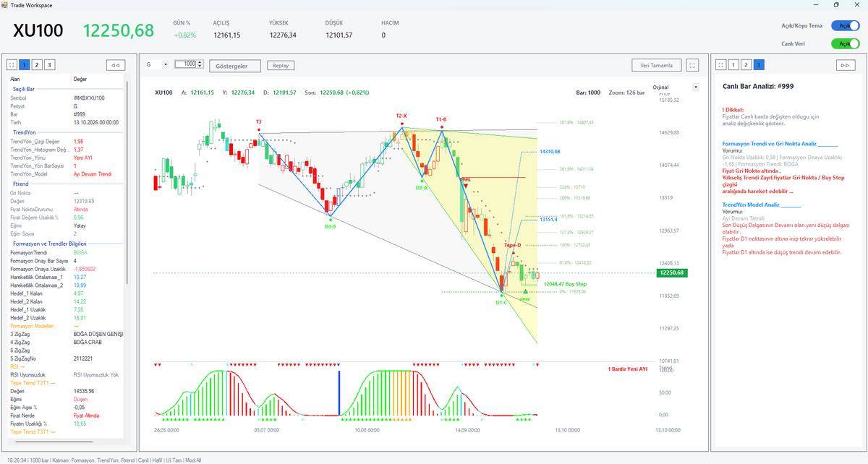This screenshot has width=868, height=464.
Task: Click the bar count stepper arrows
Action: [200, 64]
